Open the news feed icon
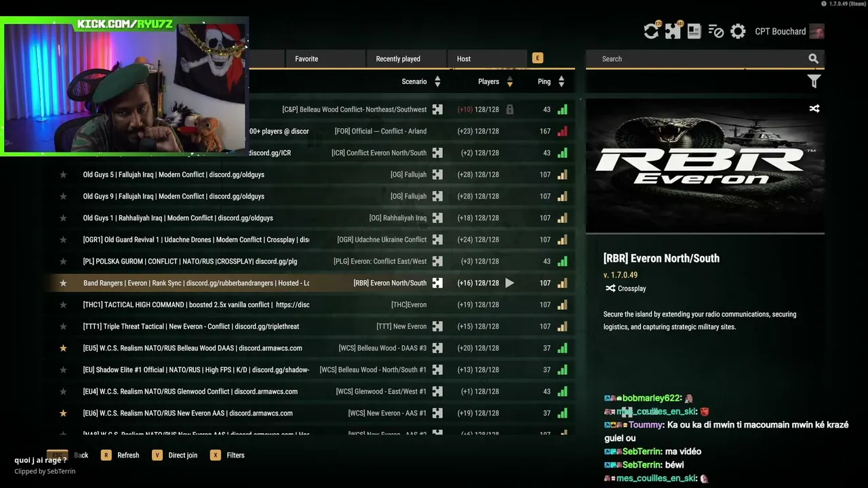Viewport: 868px width, 488px height. point(694,31)
